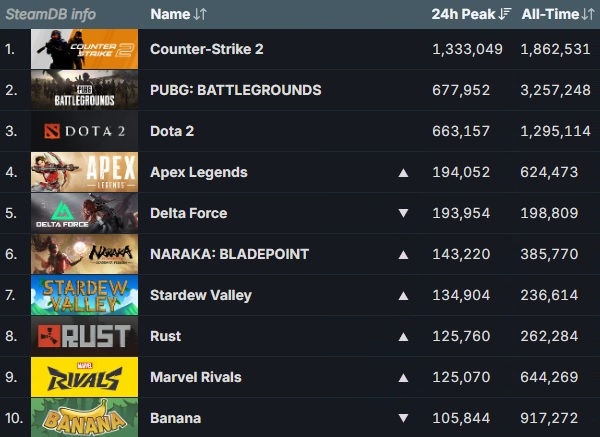
Task: Open the Dota 2 logo thumbnail
Action: click(x=85, y=131)
